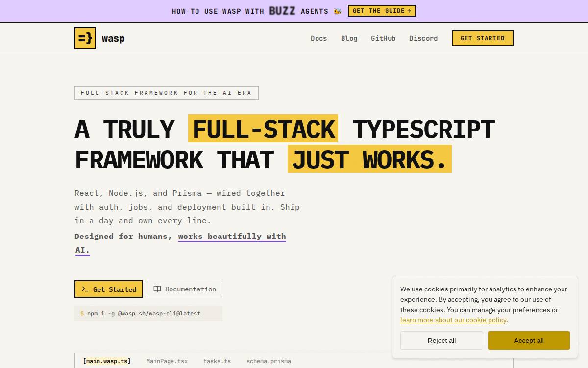Switch to the tasks.ts tab
Image resolution: width=588 pixels, height=368 pixels.
click(217, 361)
